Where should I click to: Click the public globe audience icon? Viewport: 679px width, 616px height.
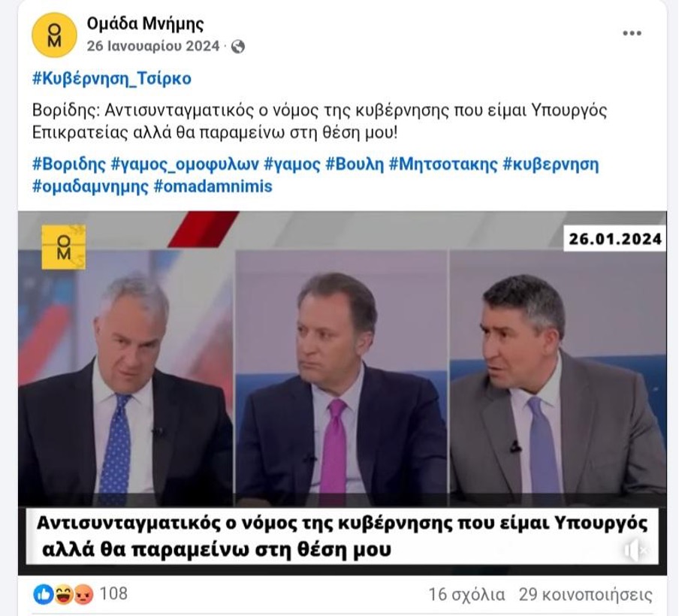tap(238, 47)
